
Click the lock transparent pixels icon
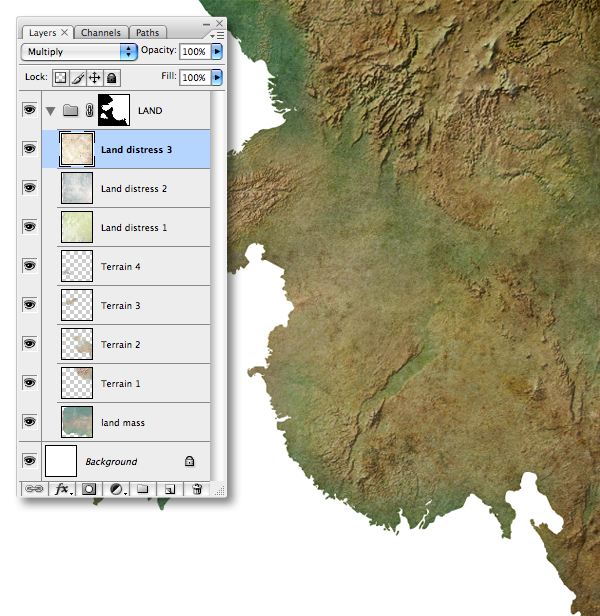pyautogui.click(x=61, y=77)
